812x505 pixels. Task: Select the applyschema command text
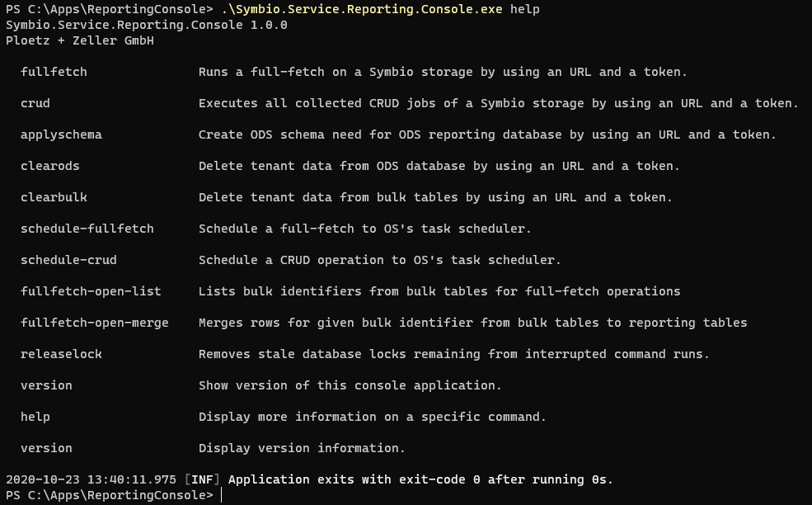click(61, 135)
